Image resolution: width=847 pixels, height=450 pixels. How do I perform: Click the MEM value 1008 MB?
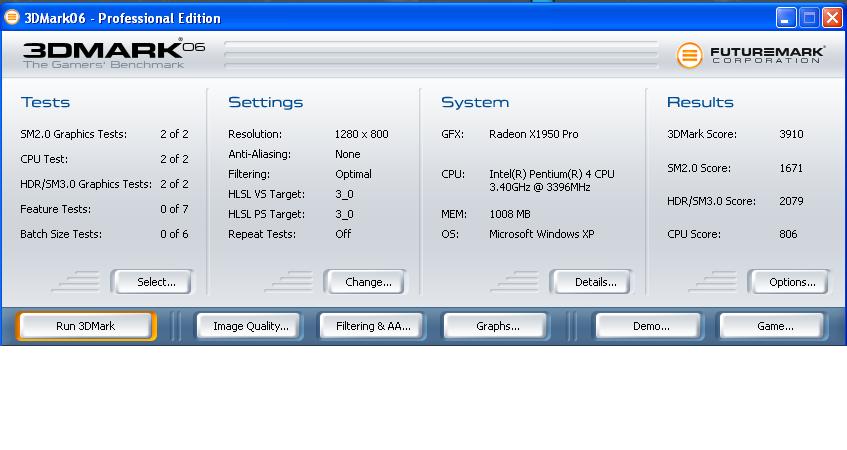point(510,214)
